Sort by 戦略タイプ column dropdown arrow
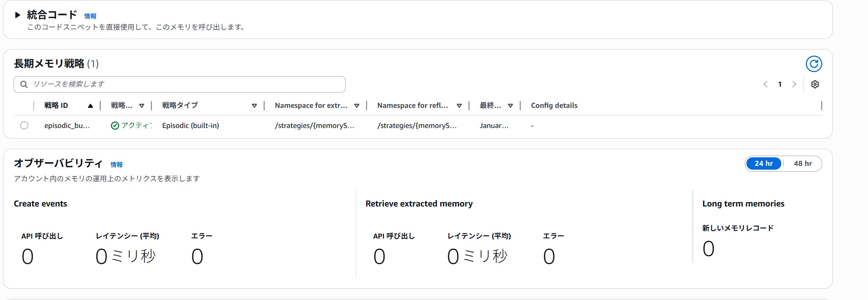The height and width of the screenshot is (300, 868). tap(254, 106)
